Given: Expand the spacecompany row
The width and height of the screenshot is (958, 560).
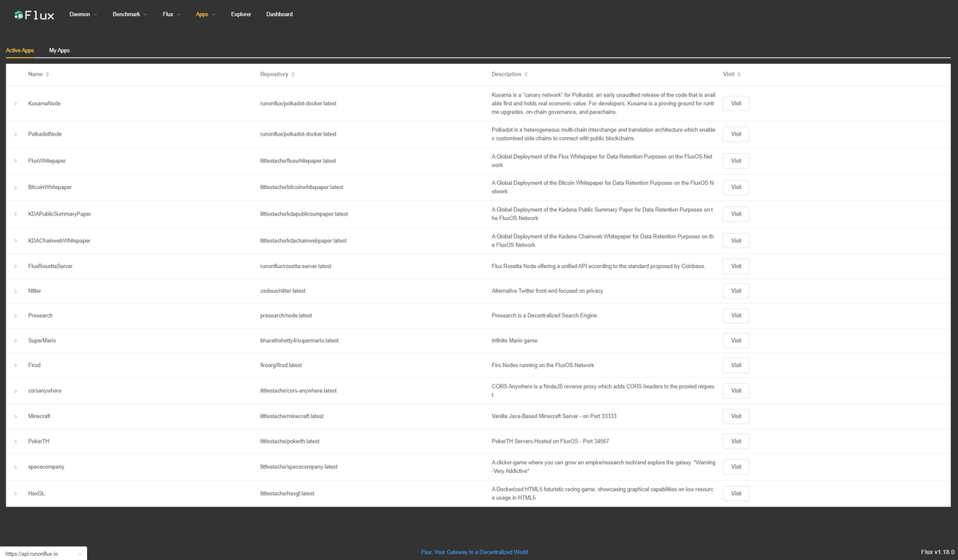Looking at the screenshot, I should click(15, 467).
